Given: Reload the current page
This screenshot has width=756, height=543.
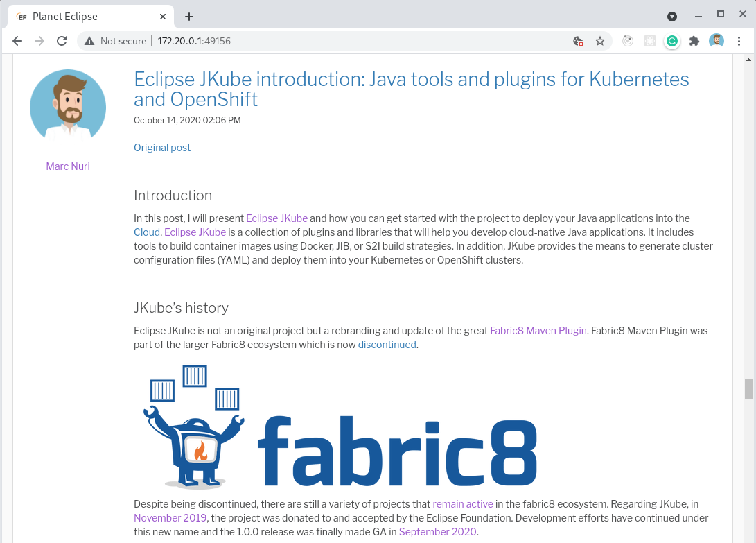Looking at the screenshot, I should tap(62, 41).
